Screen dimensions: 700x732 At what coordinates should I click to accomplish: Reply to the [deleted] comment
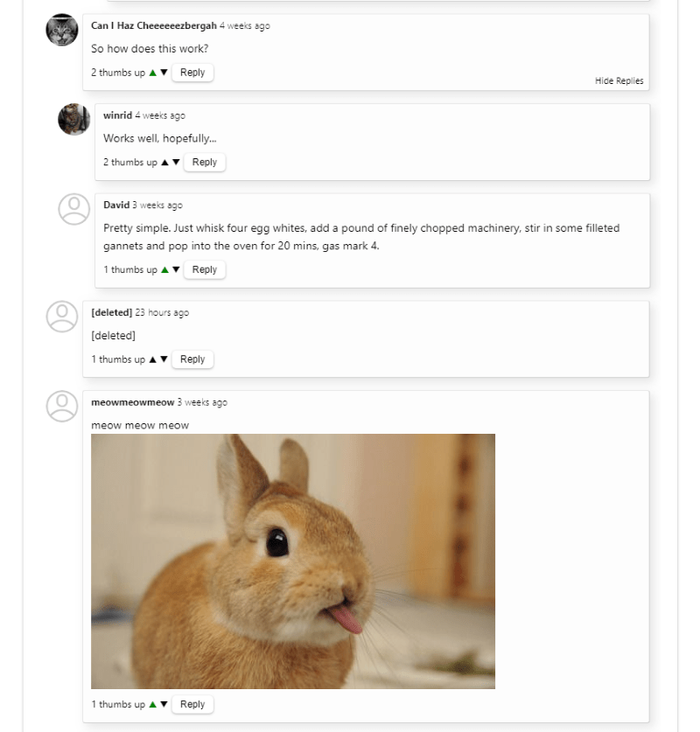click(x=192, y=359)
